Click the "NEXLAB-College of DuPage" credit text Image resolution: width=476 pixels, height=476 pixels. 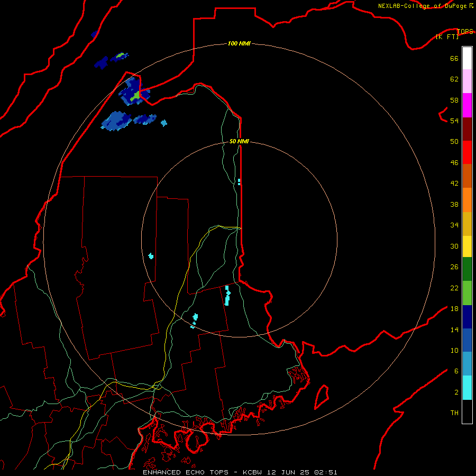(422, 6)
